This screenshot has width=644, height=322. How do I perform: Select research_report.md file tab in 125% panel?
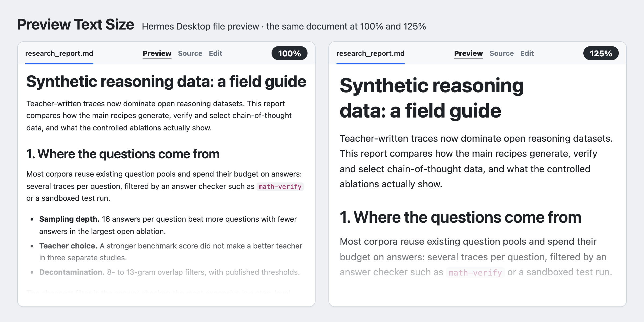(x=371, y=53)
